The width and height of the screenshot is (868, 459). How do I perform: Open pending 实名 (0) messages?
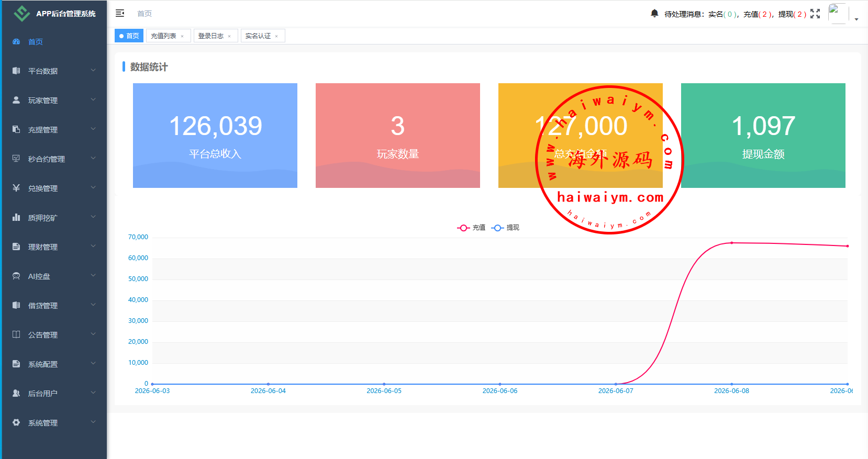point(722,14)
